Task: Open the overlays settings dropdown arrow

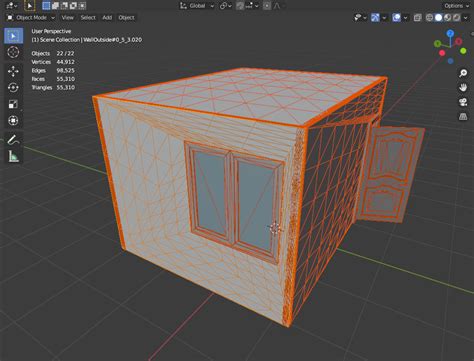Action: point(405,17)
